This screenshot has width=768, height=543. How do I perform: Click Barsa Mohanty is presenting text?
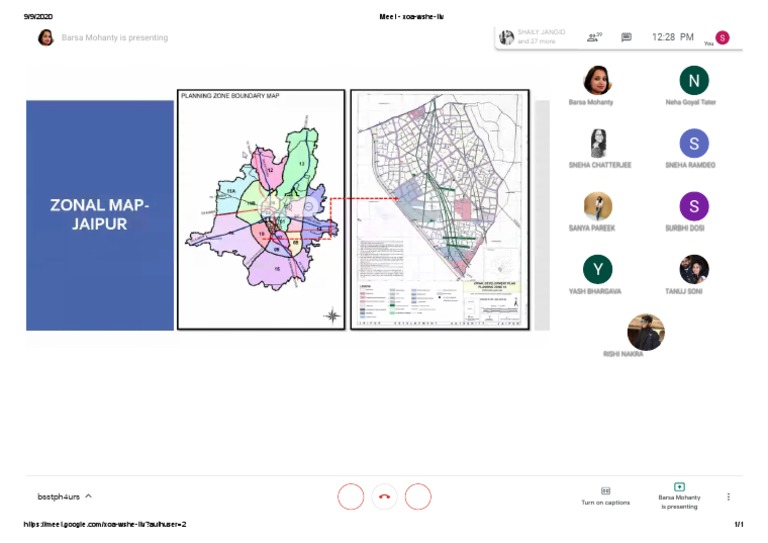pos(115,38)
